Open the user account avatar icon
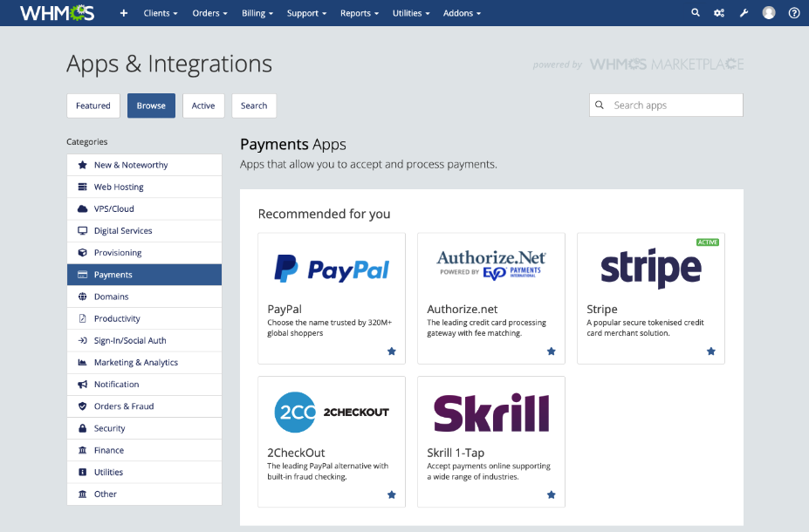809x532 pixels. 769,13
